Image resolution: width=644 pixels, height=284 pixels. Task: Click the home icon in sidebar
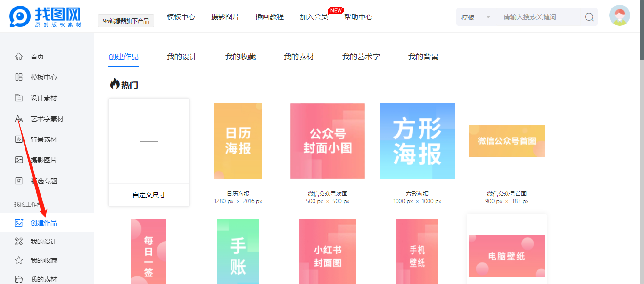point(19,57)
